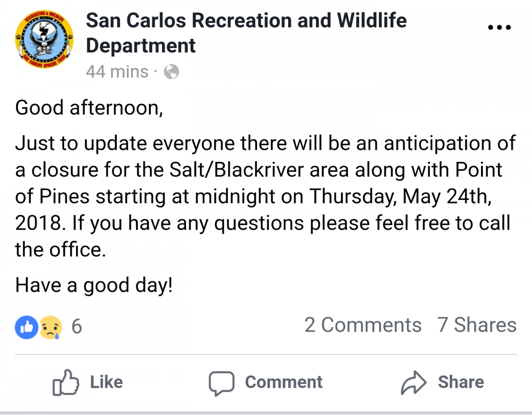Select the Share label in action bar

coord(461,382)
